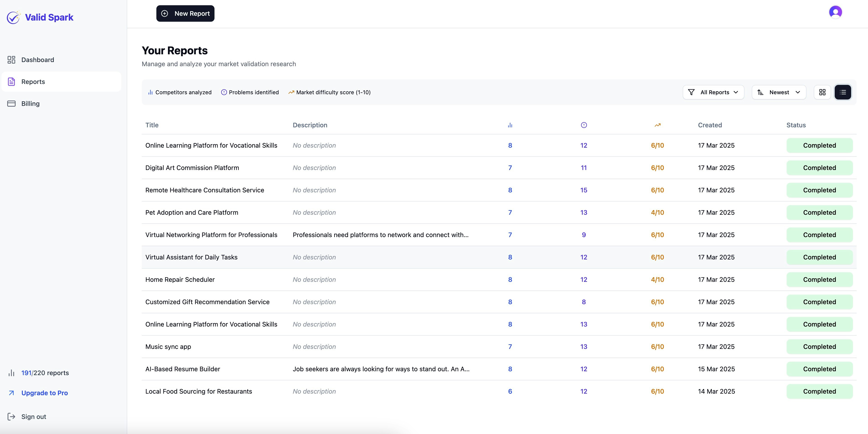The height and width of the screenshot is (434, 868).
Task: Click the Upgrade to Pro link
Action: point(44,393)
